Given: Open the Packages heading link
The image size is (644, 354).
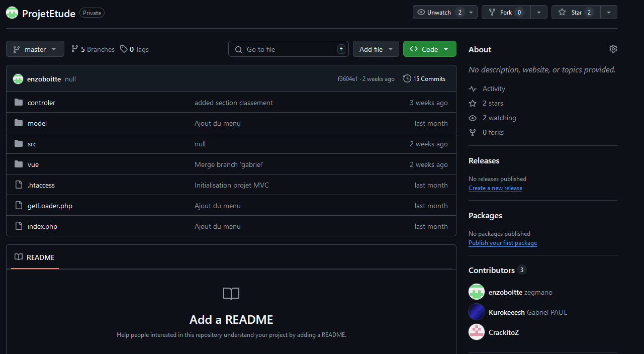Looking at the screenshot, I should pos(485,215).
